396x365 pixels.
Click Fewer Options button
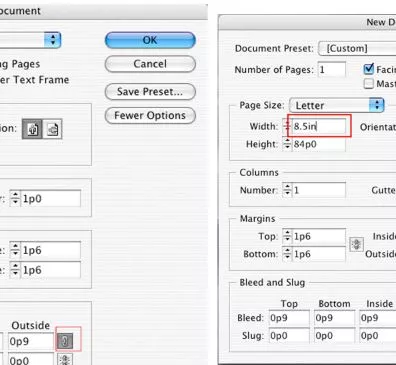click(150, 116)
